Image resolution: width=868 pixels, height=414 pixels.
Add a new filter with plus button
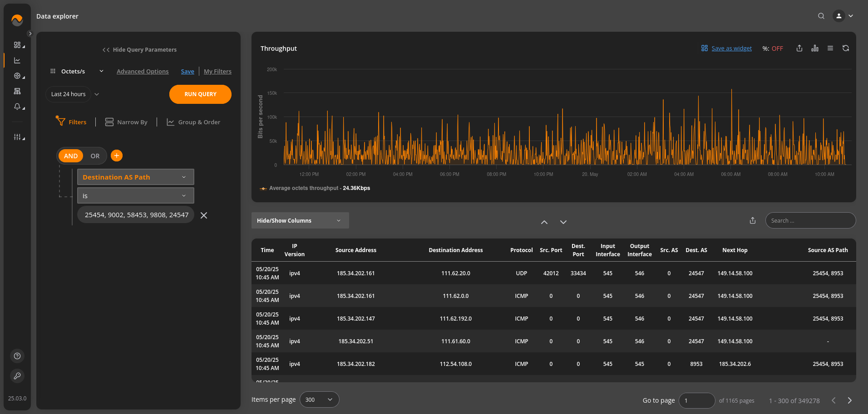pos(117,156)
